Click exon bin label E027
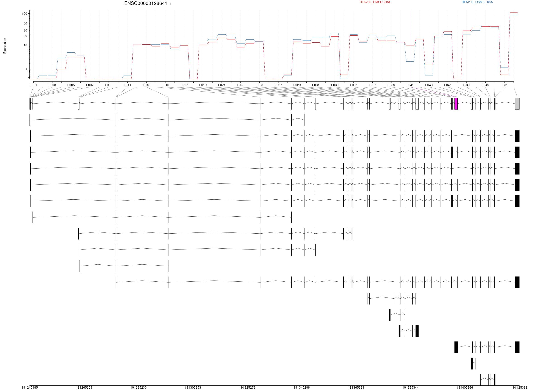The height and width of the screenshot is (392, 544). point(278,85)
